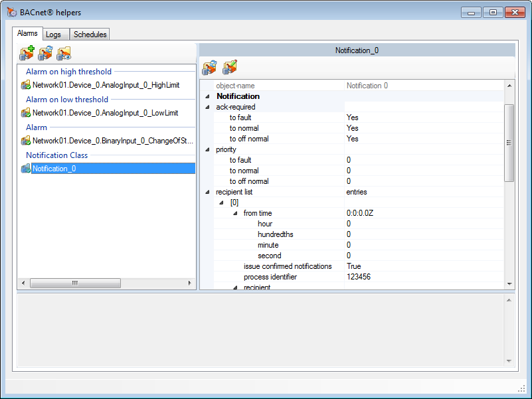This screenshot has width=532, height=399.
Task: Open the Schedules tab
Action: click(90, 35)
